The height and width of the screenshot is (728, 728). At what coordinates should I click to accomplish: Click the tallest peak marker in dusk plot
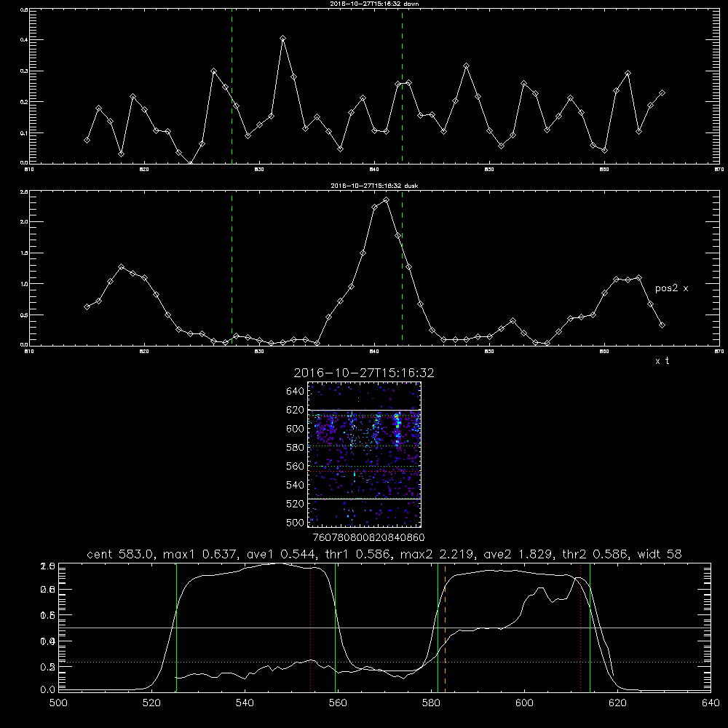point(387,200)
